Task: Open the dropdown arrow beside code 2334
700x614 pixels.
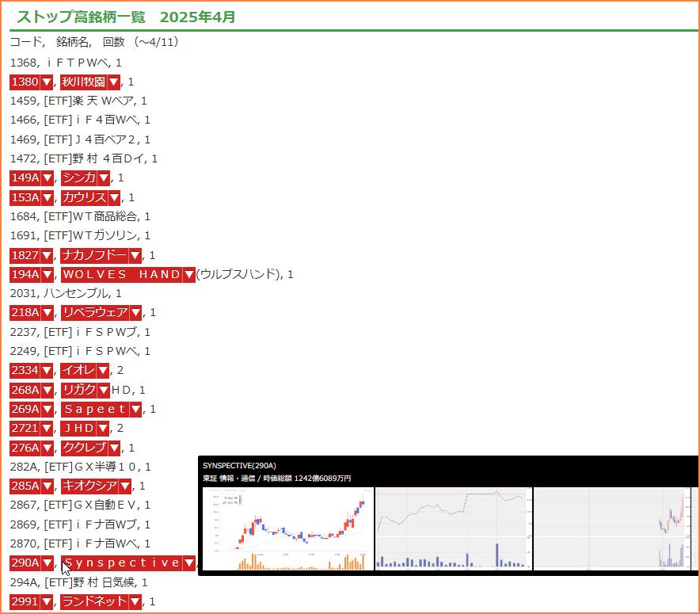Action: pyautogui.click(x=47, y=370)
